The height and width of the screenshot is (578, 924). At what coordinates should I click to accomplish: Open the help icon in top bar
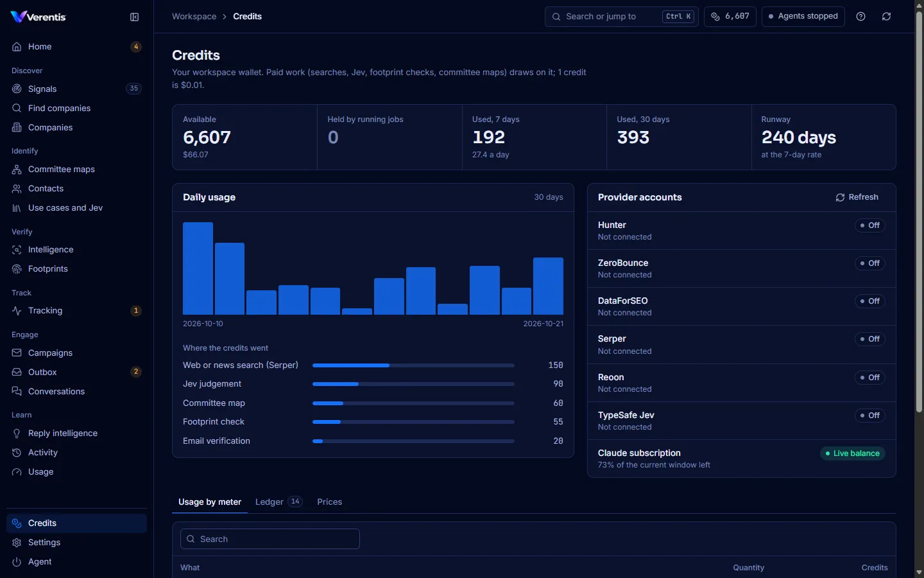tap(861, 17)
